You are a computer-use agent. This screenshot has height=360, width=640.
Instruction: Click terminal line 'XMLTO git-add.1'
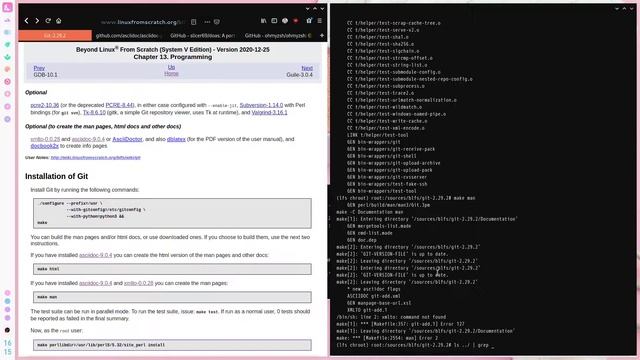coord(367,310)
